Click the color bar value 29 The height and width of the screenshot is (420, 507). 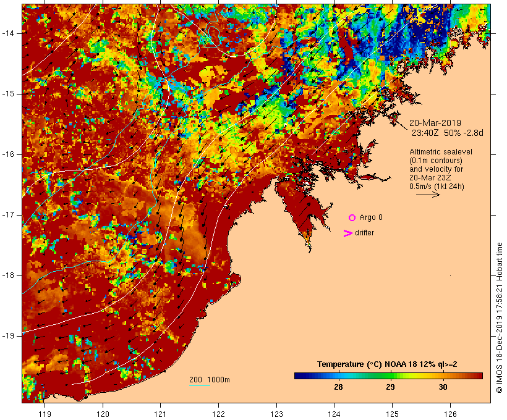(390, 387)
